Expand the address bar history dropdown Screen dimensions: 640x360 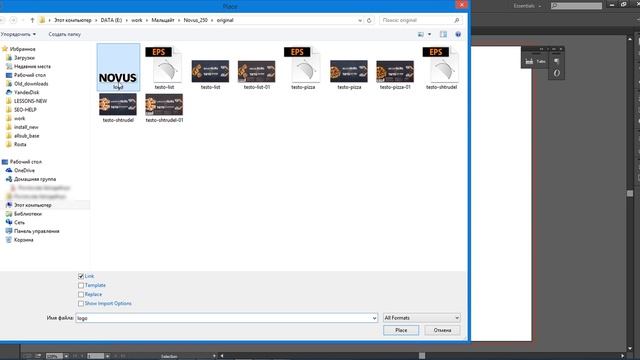click(360, 20)
